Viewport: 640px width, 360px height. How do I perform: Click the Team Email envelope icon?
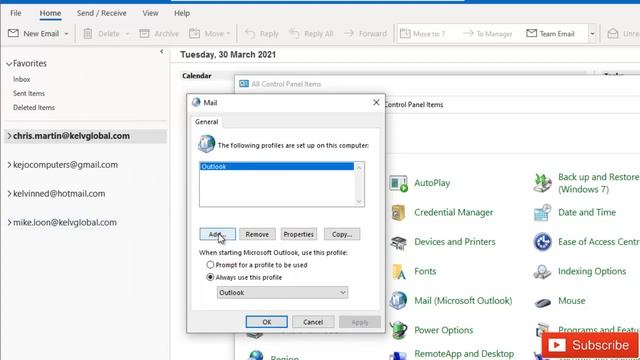pyautogui.click(x=531, y=33)
